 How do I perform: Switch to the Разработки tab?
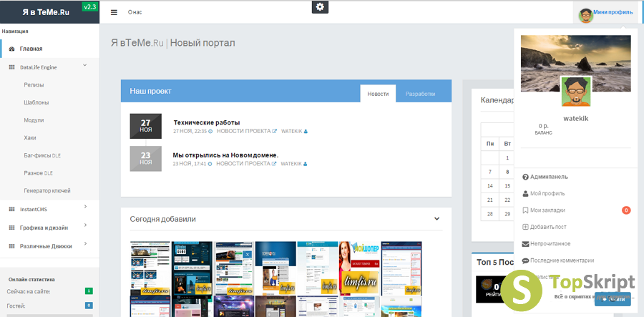click(x=420, y=94)
